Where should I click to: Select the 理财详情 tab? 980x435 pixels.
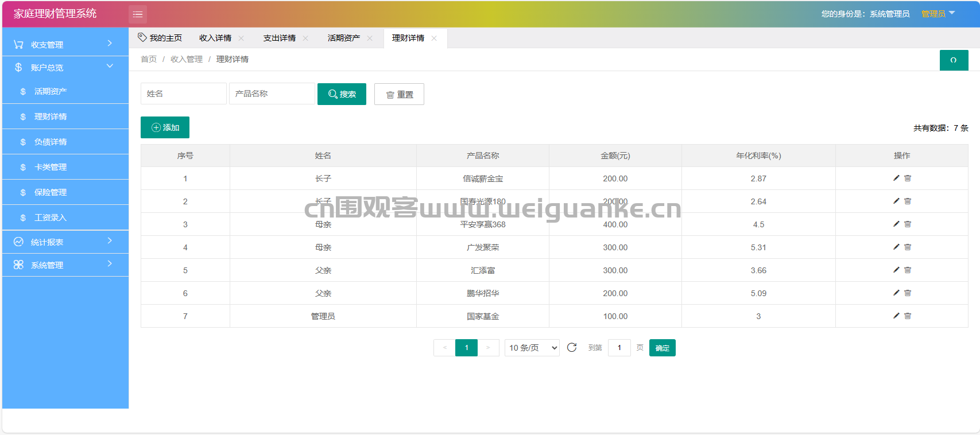click(x=408, y=38)
